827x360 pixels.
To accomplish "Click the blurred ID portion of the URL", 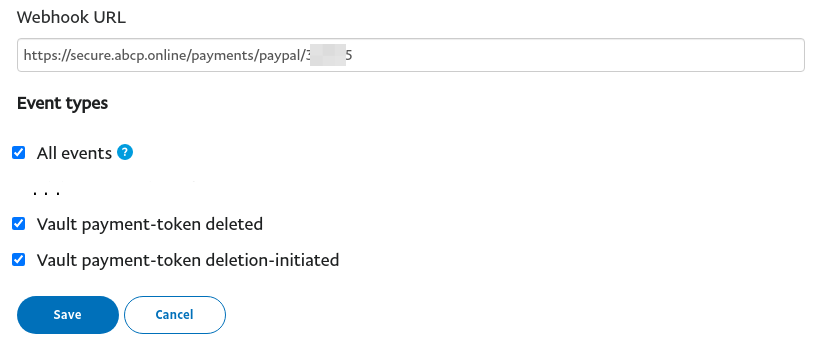I will (x=328, y=55).
